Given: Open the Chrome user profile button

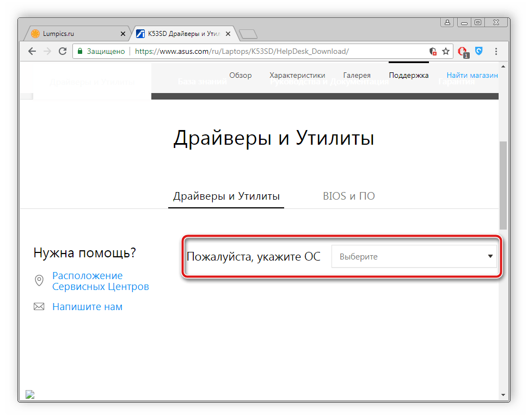Looking at the screenshot, I should click(x=447, y=22).
